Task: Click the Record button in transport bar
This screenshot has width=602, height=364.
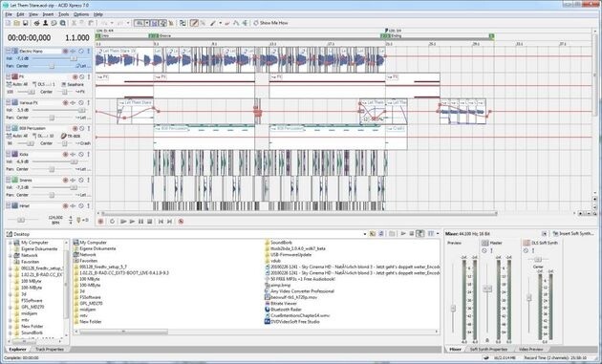Action: pyautogui.click(x=100, y=221)
